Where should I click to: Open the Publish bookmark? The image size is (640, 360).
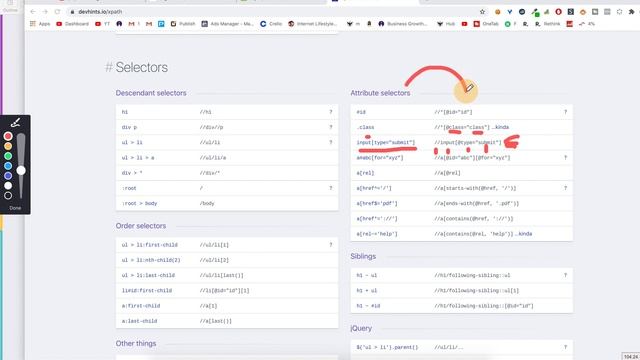coord(183,24)
